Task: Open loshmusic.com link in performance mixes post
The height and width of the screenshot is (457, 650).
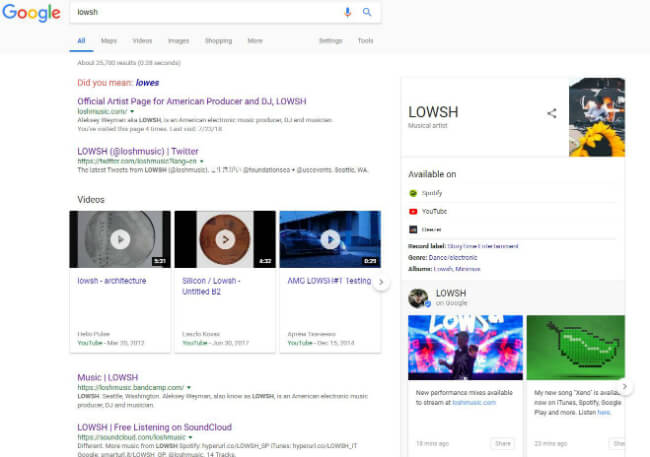Action: click(474, 403)
